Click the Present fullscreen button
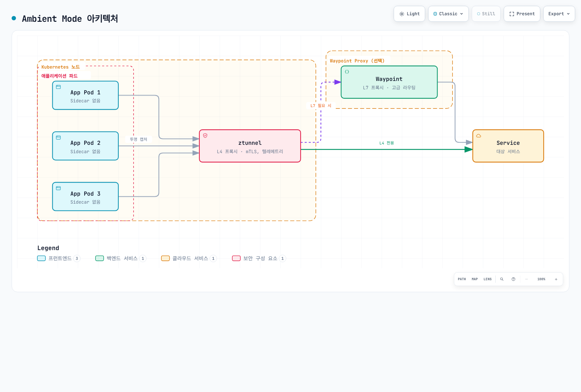Viewport: 581px width, 392px height. (522, 14)
